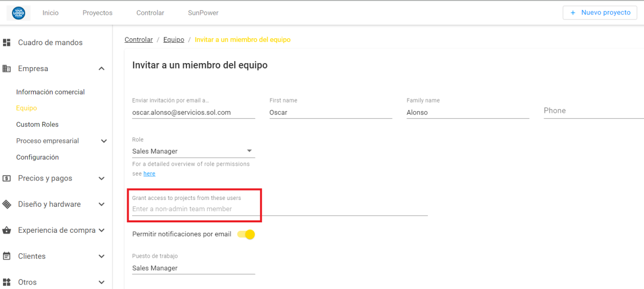Select Información comercial in sidebar

click(x=50, y=92)
